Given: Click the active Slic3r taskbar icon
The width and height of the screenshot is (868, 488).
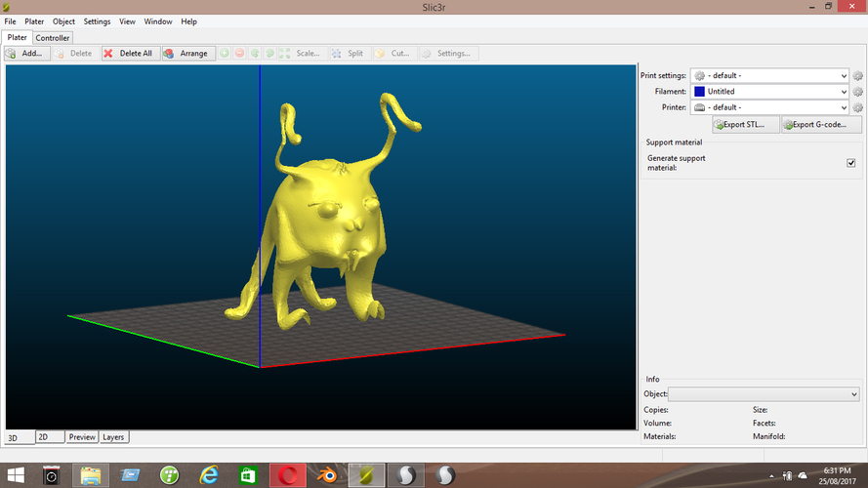Looking at the screenshot, I should (366, 475).
